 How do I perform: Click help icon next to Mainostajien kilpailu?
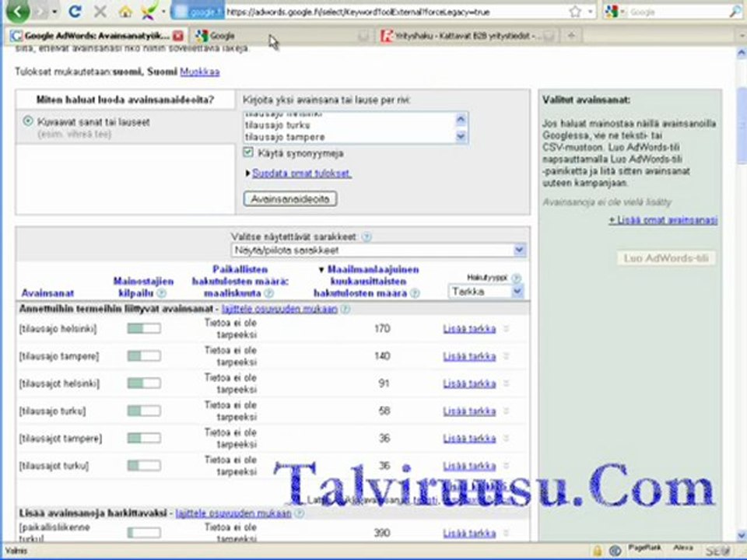point(162,293)
